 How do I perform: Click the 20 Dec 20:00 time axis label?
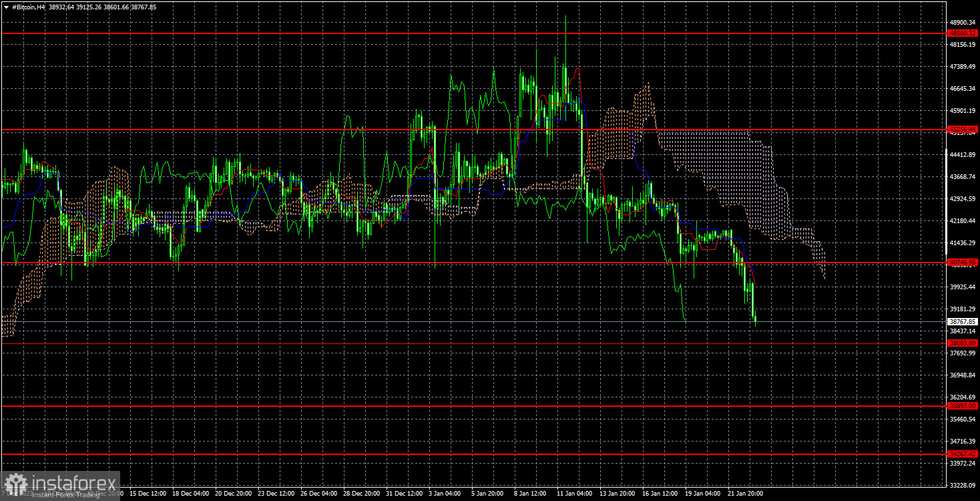[233, 494]
